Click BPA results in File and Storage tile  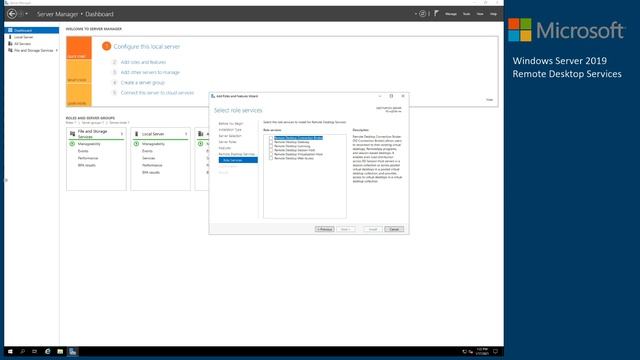pos(87,165)
